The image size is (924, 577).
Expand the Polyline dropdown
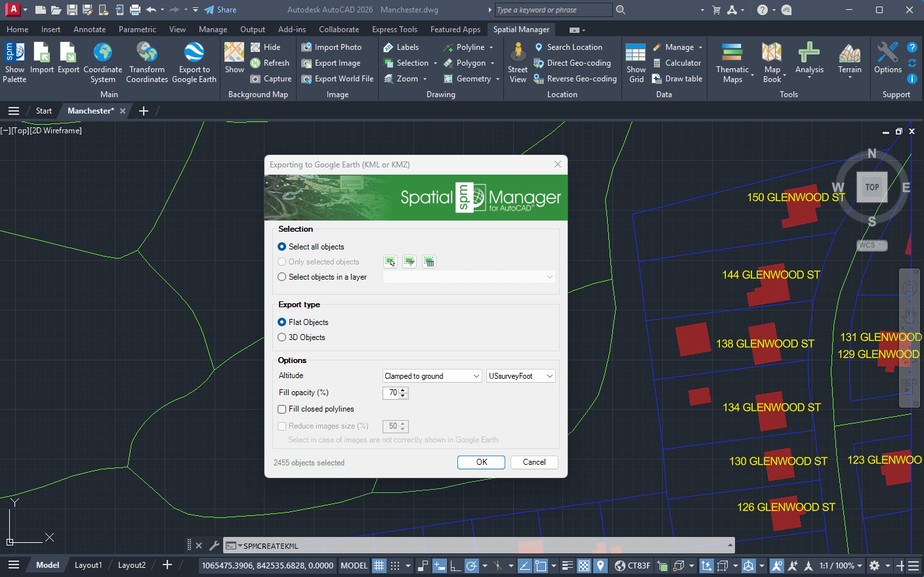click(491, 47)
